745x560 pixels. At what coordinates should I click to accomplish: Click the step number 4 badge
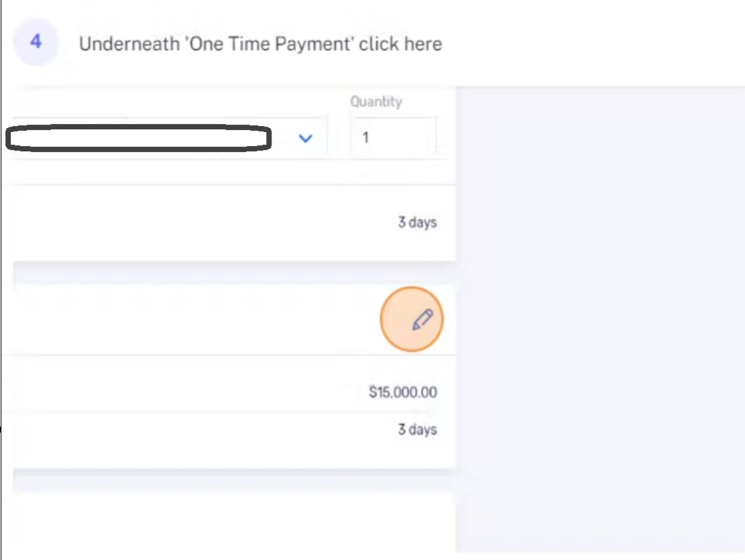point(35,42)
